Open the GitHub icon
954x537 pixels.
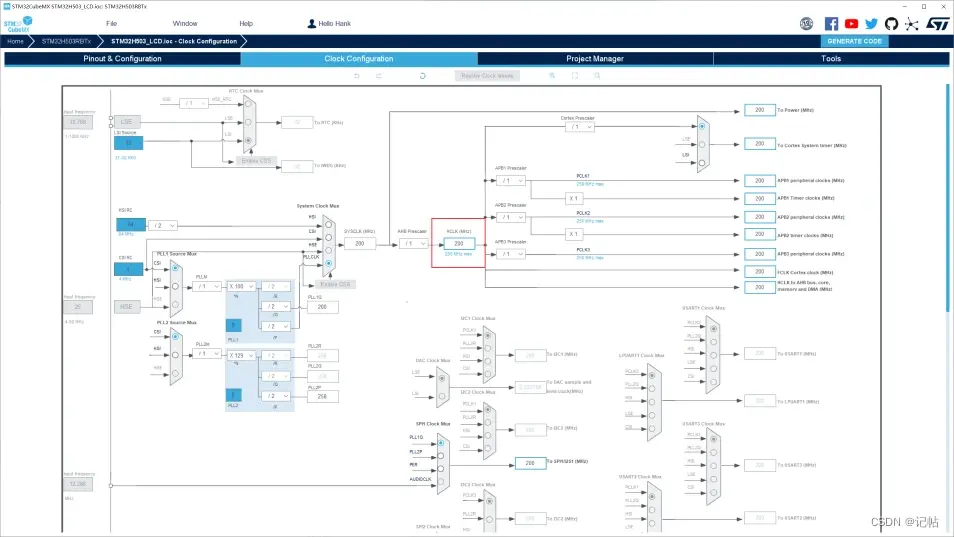(891, 24)
